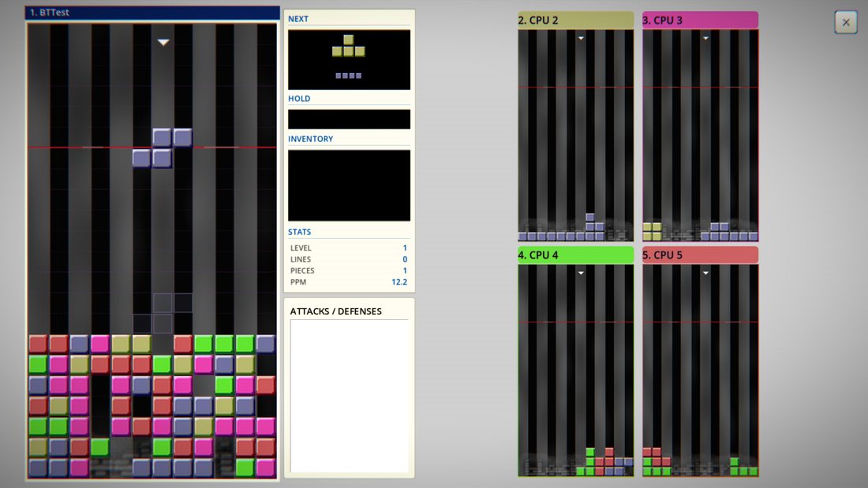Click the ATTACKS / DEFENSES log area

pyautogui.click(x=349, y=396)
